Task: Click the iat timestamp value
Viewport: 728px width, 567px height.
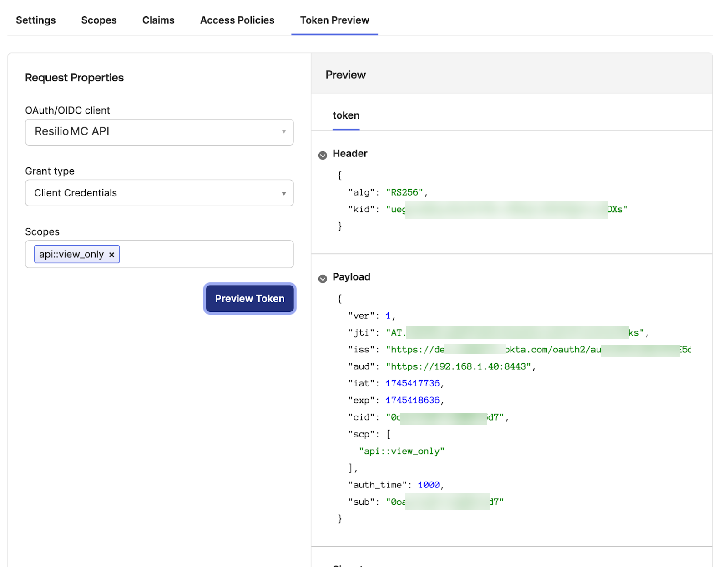Action: point(412,383)
